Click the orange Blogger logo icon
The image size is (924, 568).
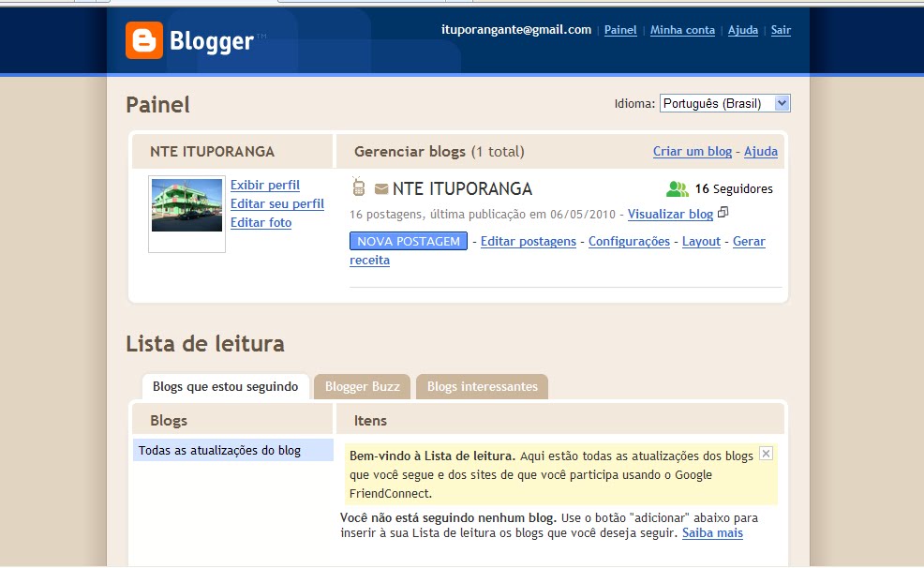[x=143, y=40]
